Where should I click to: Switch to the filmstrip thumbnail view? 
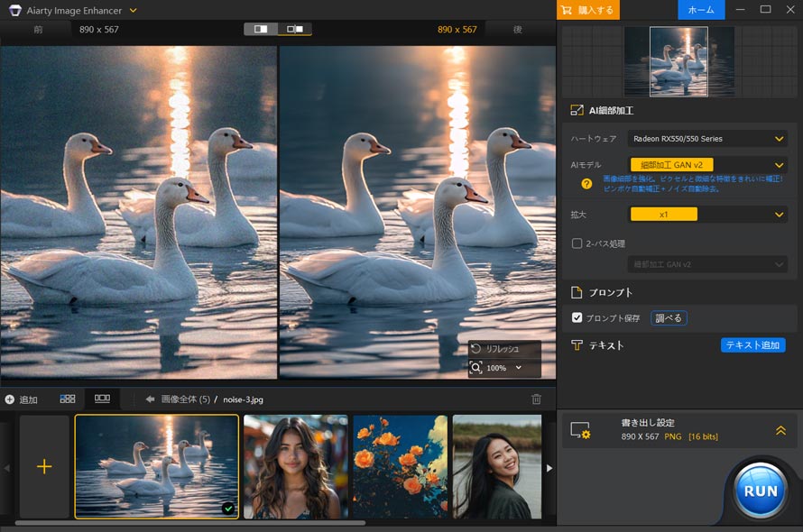pos(101,399)
